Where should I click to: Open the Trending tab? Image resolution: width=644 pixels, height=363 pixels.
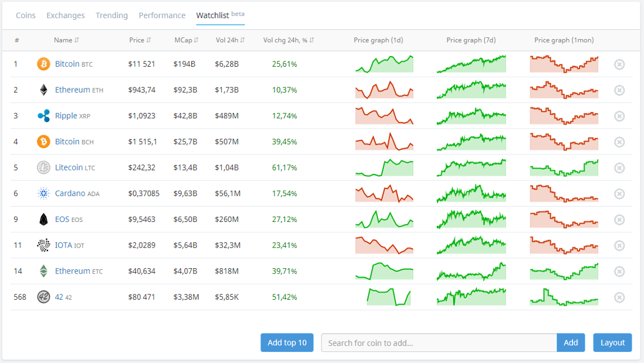pyautogui.click(x=111, y=15)
